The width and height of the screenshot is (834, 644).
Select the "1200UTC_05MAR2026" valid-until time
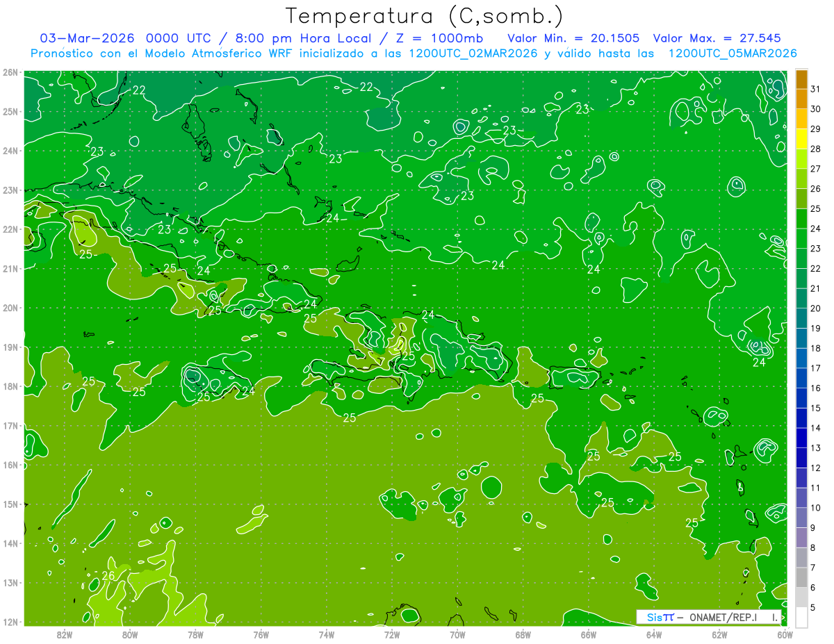click(732, 53)
